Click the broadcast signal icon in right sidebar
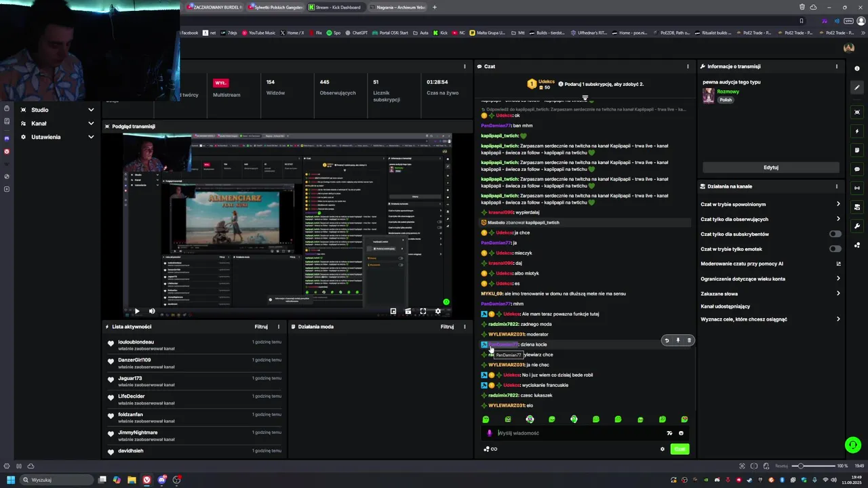 [x=857, y=188]
